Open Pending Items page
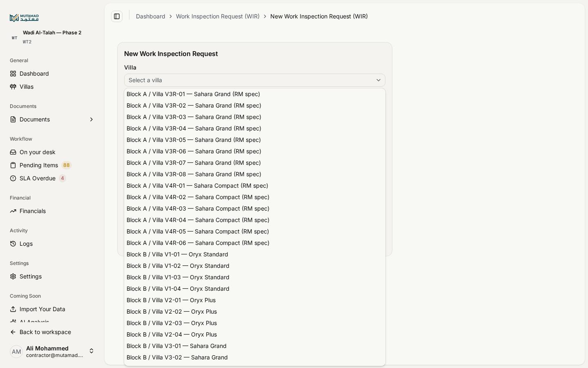Image resolution: width=588 pixels, height=368 pixels. tap(52, 165)
